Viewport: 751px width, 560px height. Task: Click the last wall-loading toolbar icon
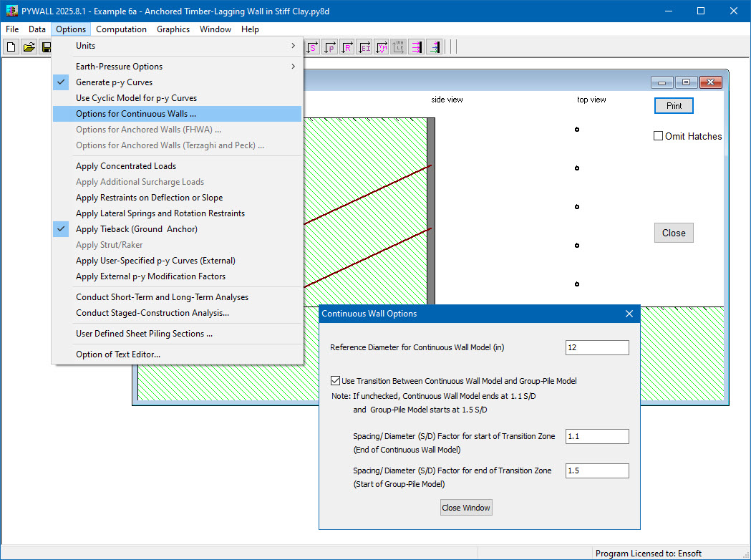(x=434, y=47)
